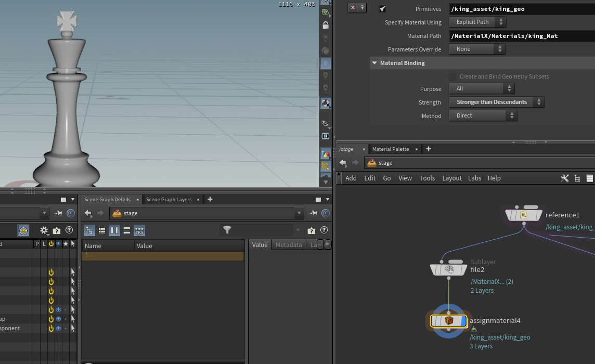Toggle bypass flag on assignmaterial4 node
This screenshot has height=364, width=595.
435,321
